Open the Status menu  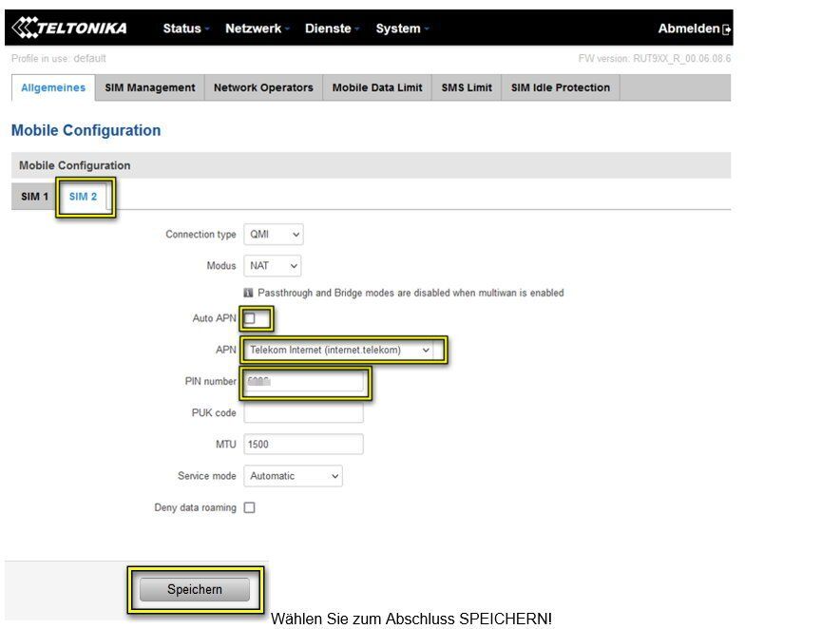(x=185, y=29)
